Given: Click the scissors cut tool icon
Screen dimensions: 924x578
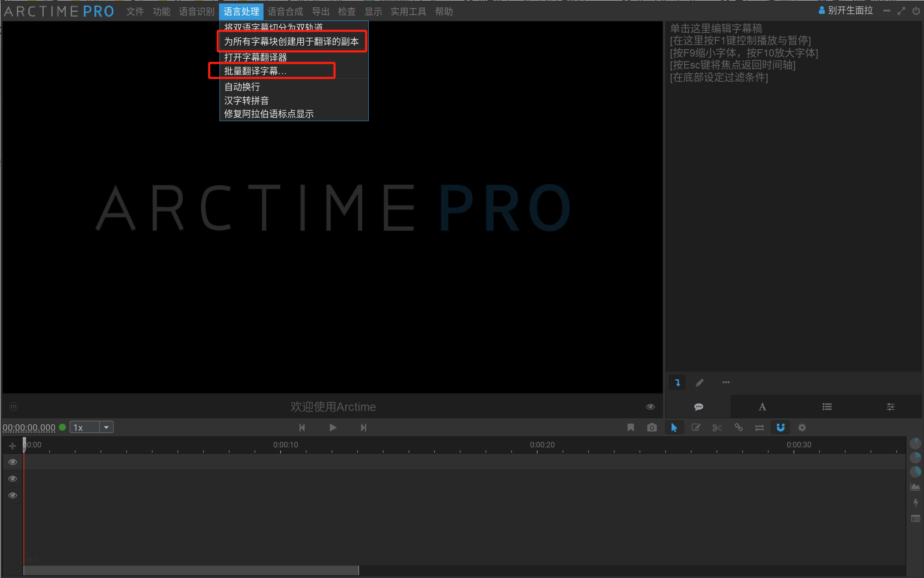Looking at the screenshot, I should click(x=717, y=428).
